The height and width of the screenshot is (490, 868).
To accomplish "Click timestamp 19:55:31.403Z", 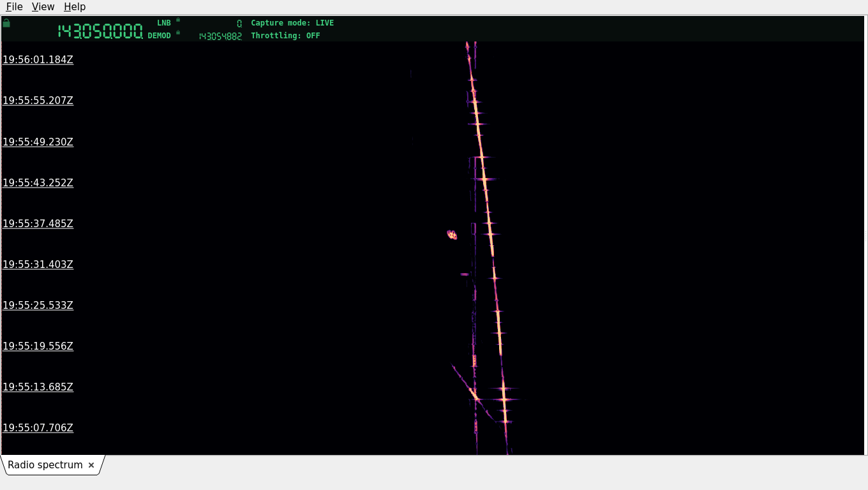I will (38, 264).
